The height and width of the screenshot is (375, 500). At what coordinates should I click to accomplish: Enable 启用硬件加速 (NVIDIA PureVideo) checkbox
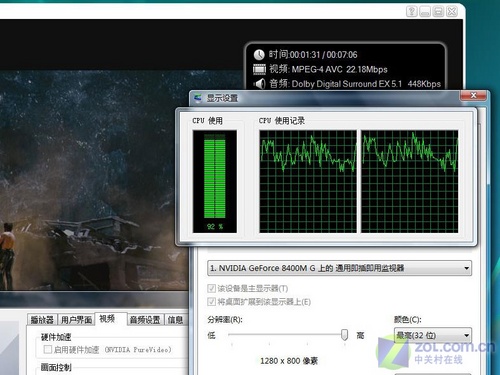[x=48, y=349]
